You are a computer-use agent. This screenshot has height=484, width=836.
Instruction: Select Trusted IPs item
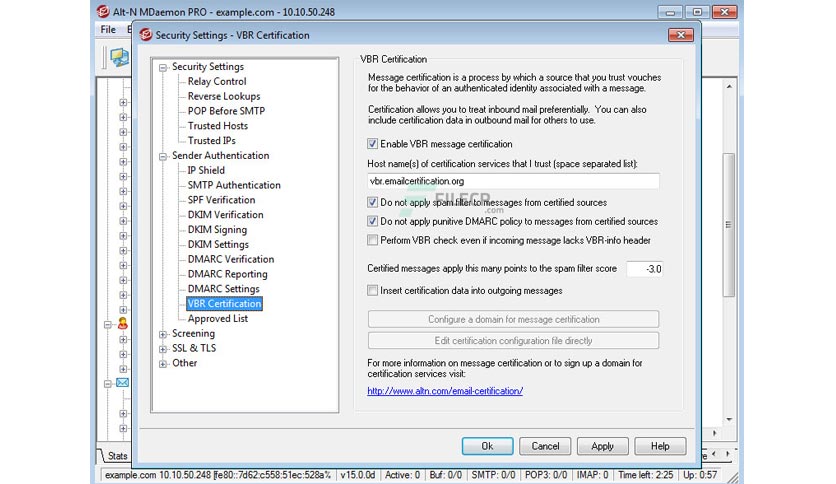click(212, 141)
